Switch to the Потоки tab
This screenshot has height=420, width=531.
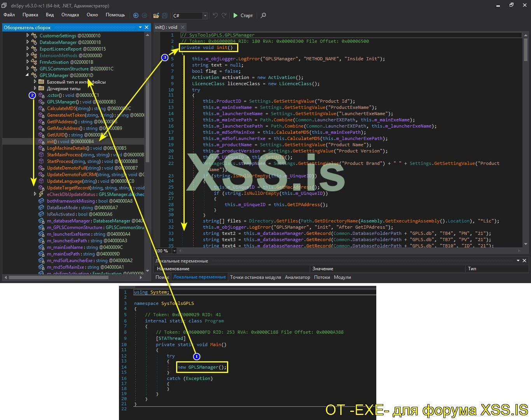[x=322, y=277]
